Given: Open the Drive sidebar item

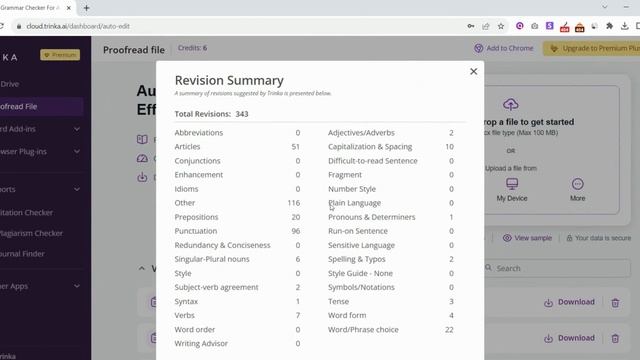Looking at the screenshot, I should tap(10, 84).
